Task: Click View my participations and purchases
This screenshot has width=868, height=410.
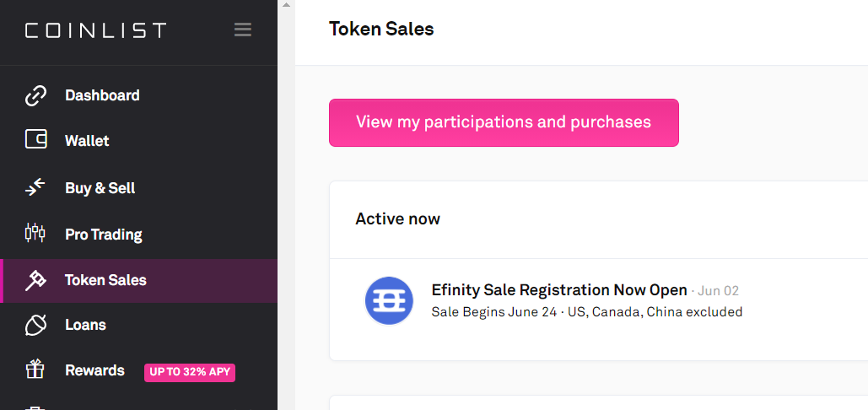Action: pyautogui.click(x=504, y=122)
